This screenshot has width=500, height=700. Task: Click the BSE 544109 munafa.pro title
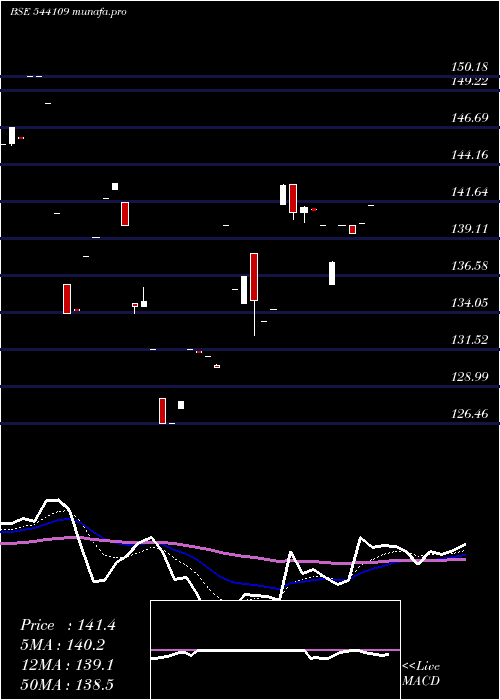point(68,12)
